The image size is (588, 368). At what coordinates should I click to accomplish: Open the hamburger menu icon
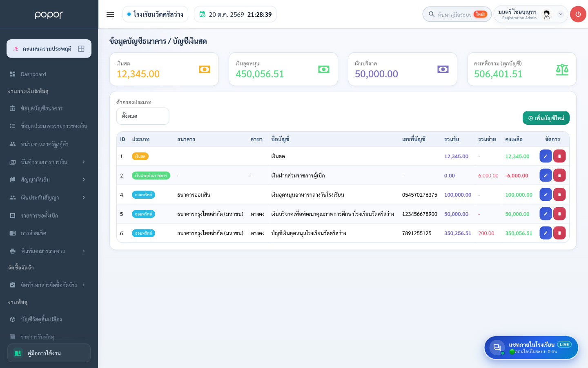[x=110, y=14]
